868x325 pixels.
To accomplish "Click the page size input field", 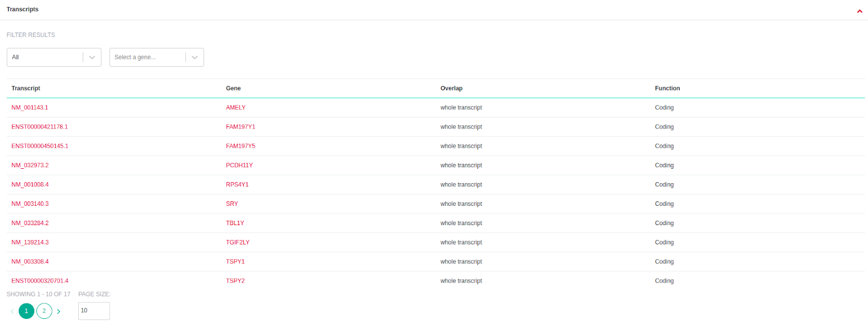I will (x=94, y=311).
